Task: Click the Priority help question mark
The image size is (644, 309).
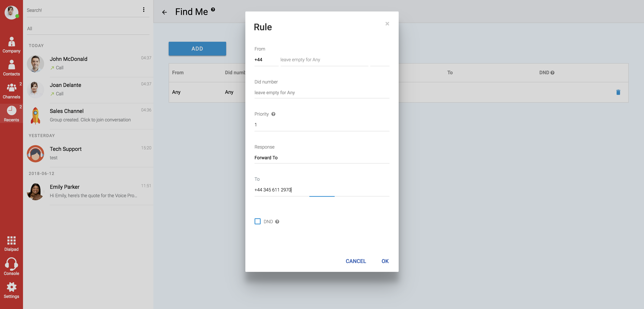Action: click(273, 114)
